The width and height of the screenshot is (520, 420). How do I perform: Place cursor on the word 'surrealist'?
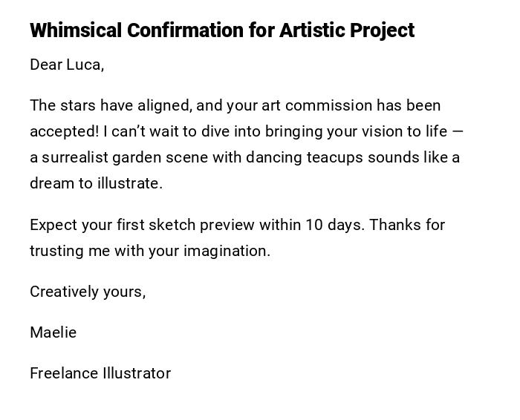click(76, 157)
